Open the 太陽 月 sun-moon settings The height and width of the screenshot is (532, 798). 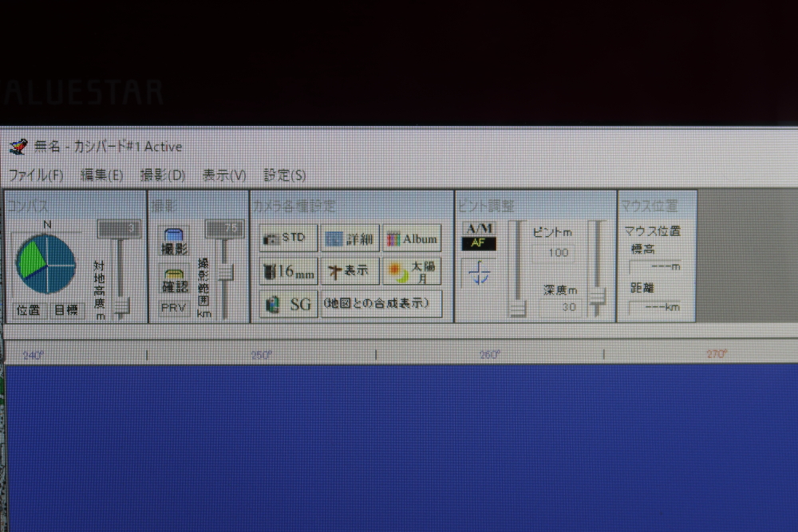coord(412,271)
